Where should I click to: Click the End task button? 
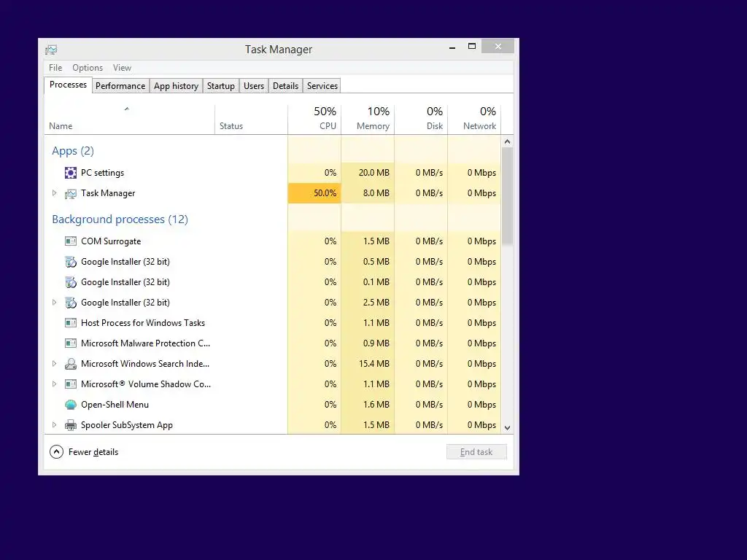(476, 452)
